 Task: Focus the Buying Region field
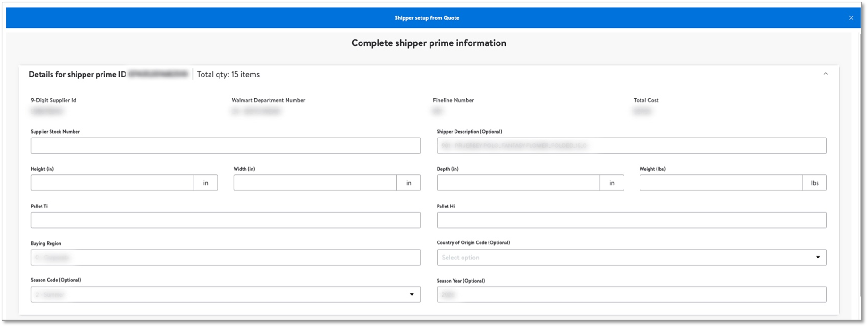(225, 258)
